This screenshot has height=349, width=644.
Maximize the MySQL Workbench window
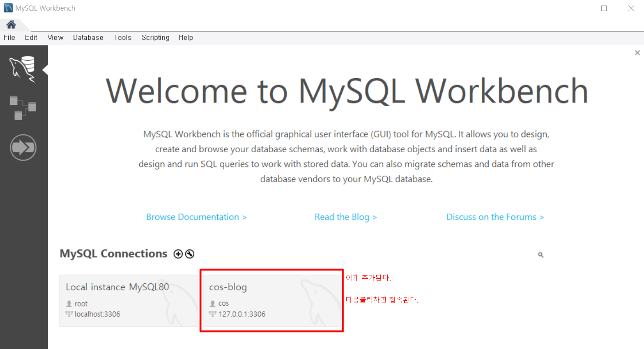[x=604, y=8]
